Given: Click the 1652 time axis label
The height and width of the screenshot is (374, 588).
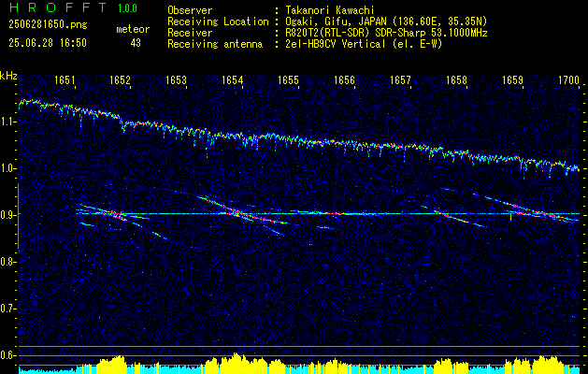Looking at the screenshot, I should pyautogui.click(x=121, y=80).
